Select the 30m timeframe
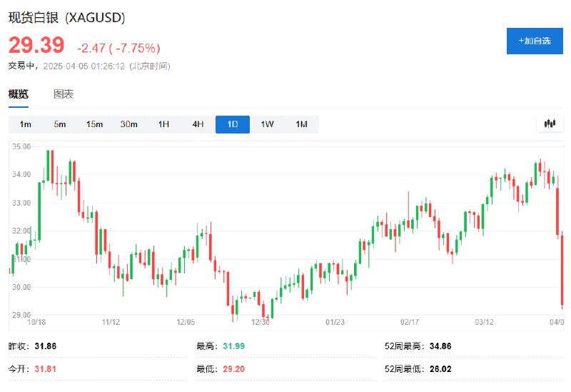The height and width of the screenshot is (392, 571). [x=129, y=124]
